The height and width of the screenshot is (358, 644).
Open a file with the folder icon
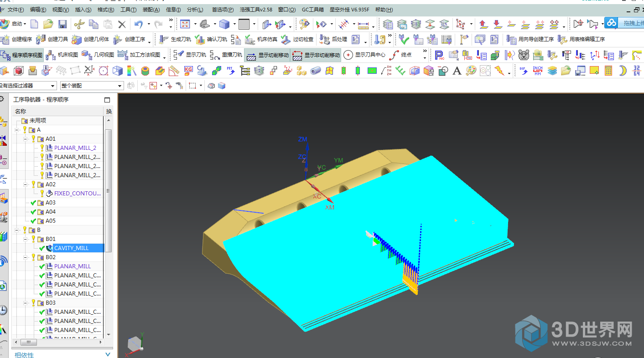click(x=48, y=24)
